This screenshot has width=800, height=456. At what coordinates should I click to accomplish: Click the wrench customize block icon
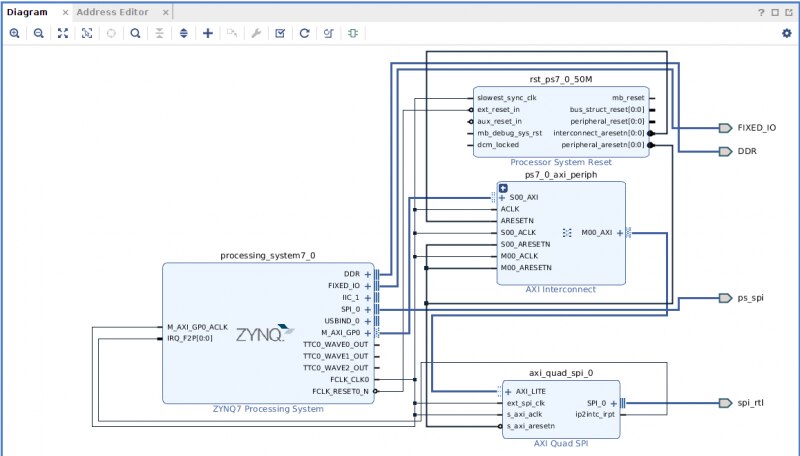256,33
